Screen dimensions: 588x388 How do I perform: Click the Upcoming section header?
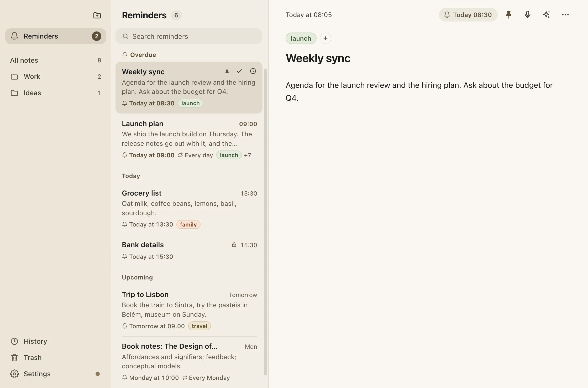[x=137, y=277]
